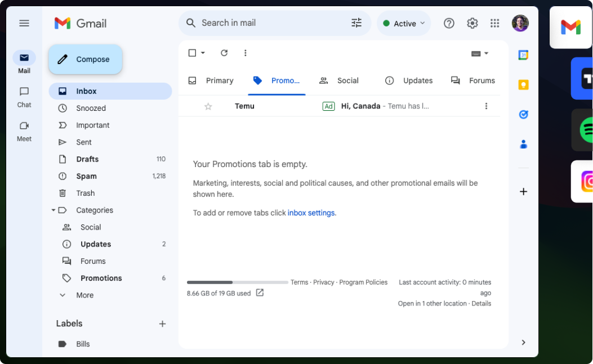Show search options filter icon
Viewport: 593px width, 364px height.
356,23
